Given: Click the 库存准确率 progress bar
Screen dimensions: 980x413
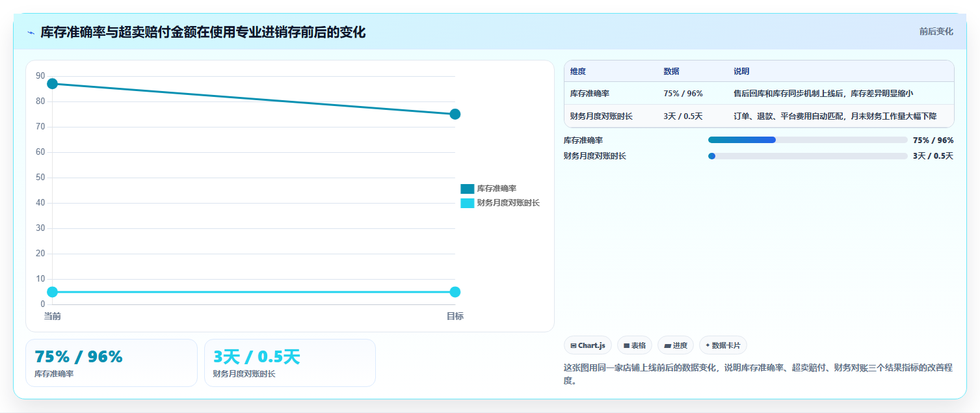Looking at the screenshot, I should [x=808, y=140].
